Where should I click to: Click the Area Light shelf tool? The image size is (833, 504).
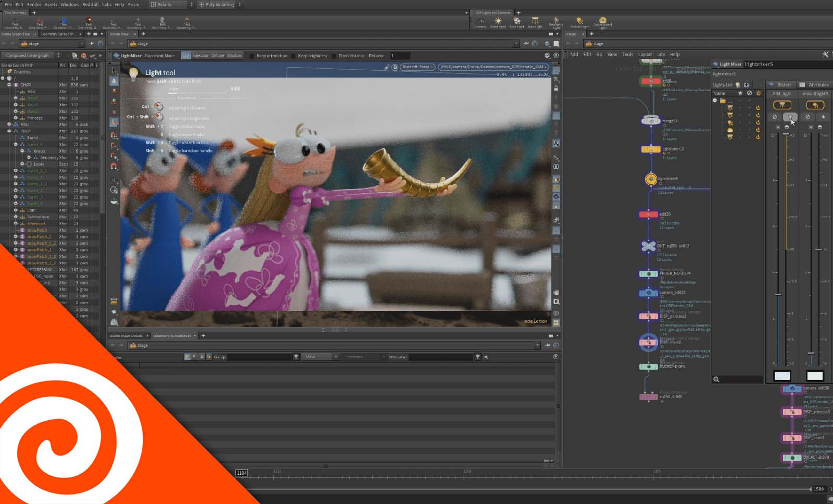[x=535, y=22]
